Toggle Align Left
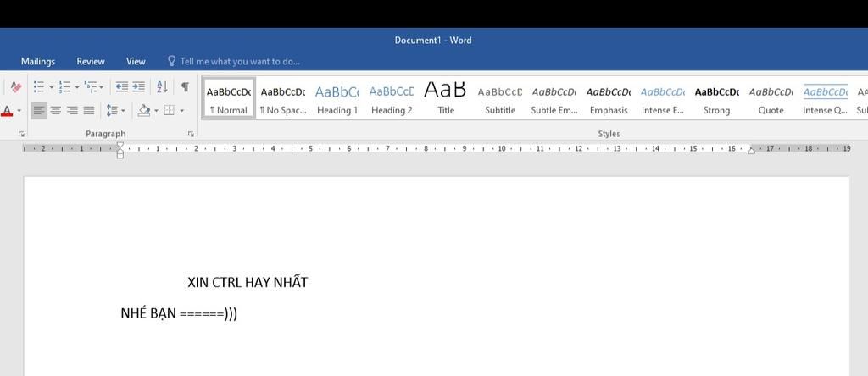The height and width of the screenshot is (376, 868). [x=39, y=111]
